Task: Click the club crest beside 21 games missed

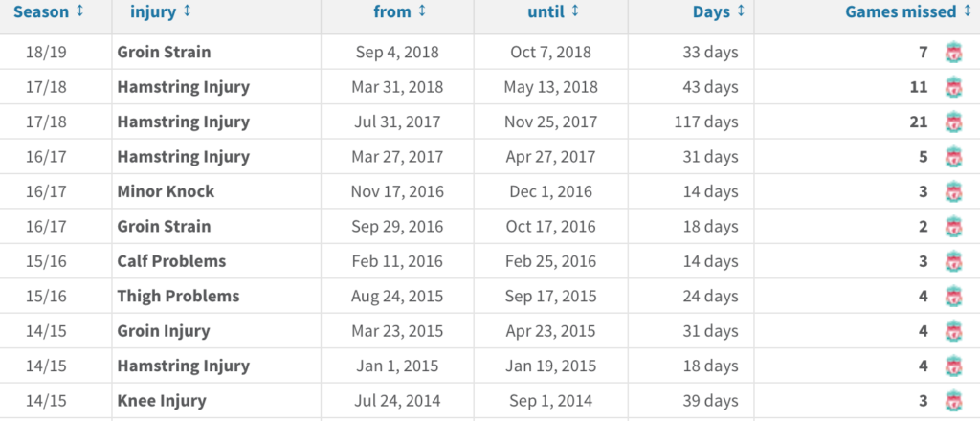Action: (x=953, y=122)
